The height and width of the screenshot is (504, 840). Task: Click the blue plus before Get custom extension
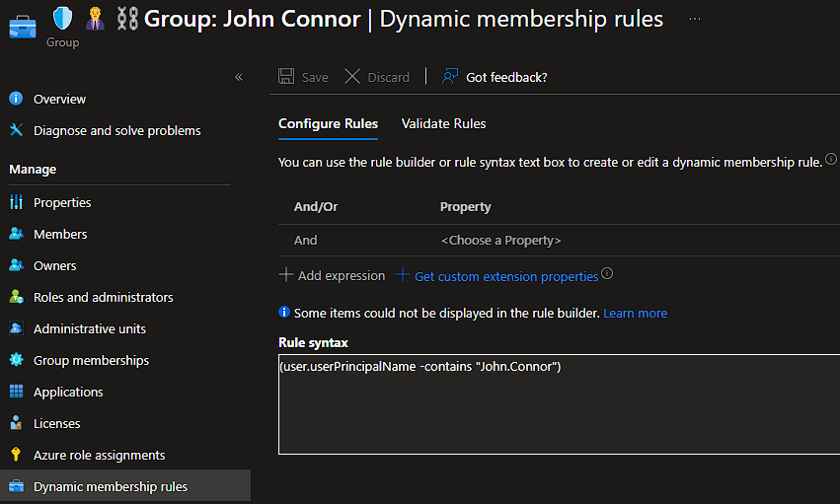pos(403,275)
